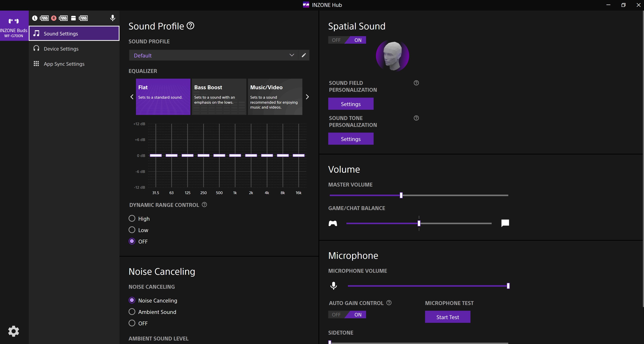This screenshot has height=344, width=644.
Task: Click Sound Field Personalization help icon
Action: pos(416,83)
